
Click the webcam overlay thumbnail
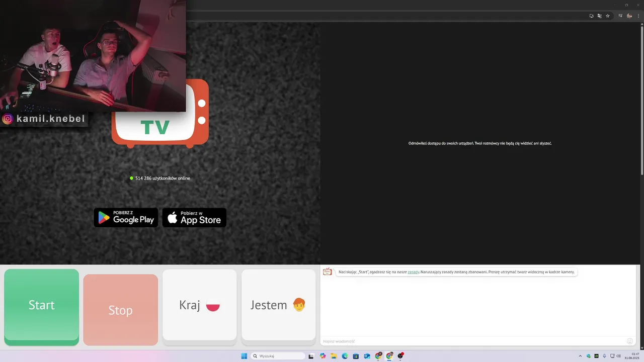click(x=93, y=56)
